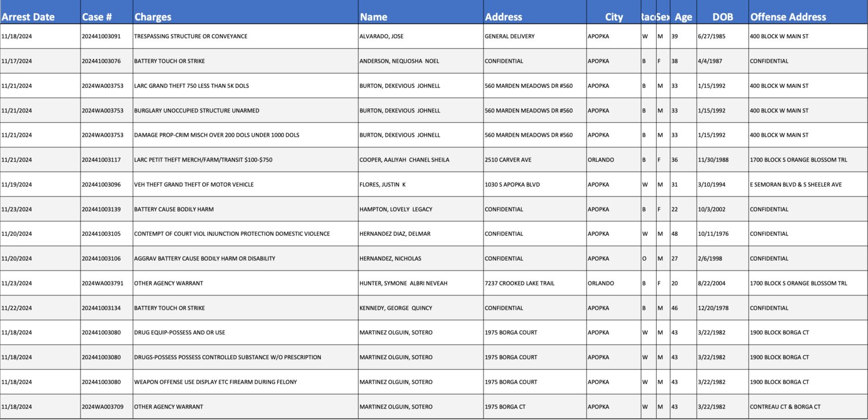Select the DOB cell 12/20/1978
868x420 pixels.
click(722, 308)
